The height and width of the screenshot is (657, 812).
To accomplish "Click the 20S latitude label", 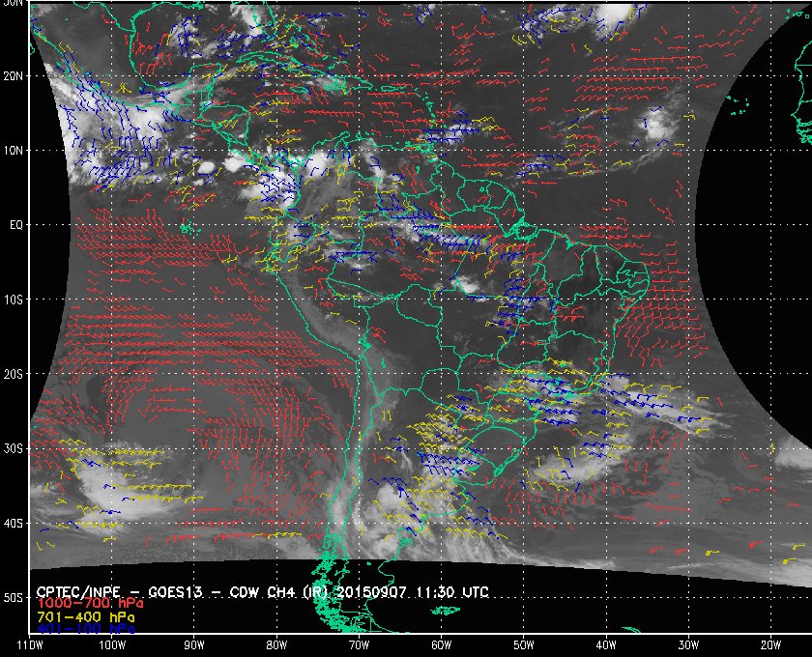I will [13, 374].
